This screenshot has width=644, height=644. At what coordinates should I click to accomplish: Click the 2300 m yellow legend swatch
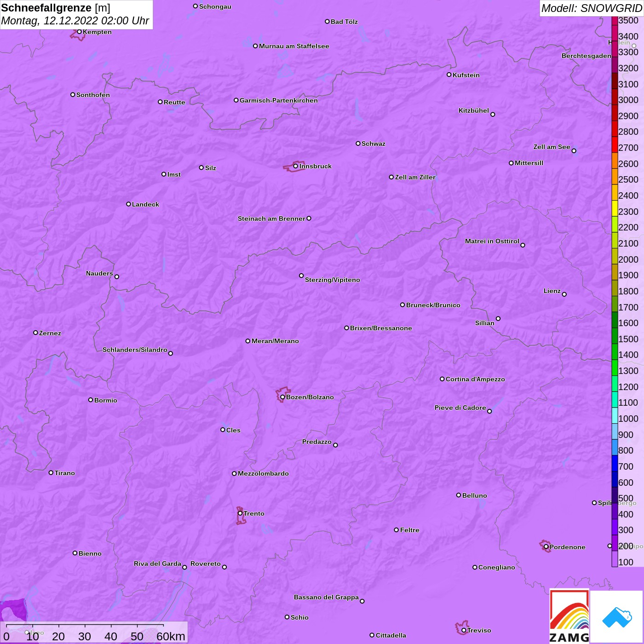(x=615, y=209)
